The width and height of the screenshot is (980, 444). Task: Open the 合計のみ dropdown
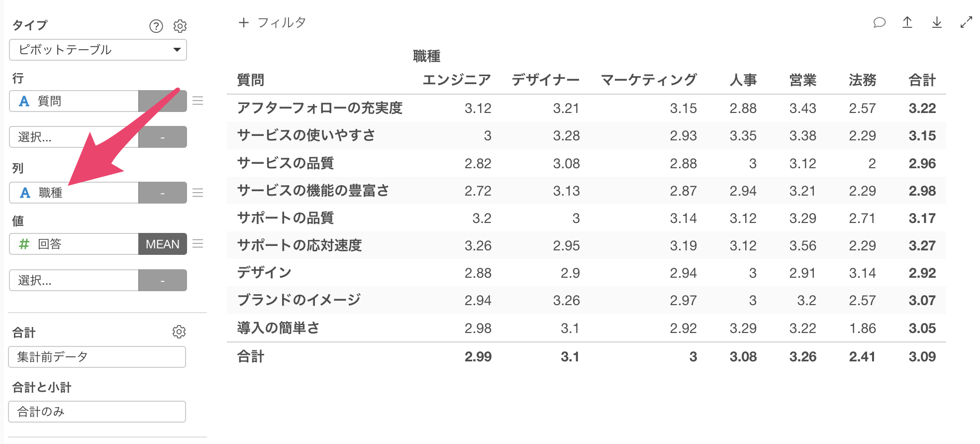[x=97, y=412]
